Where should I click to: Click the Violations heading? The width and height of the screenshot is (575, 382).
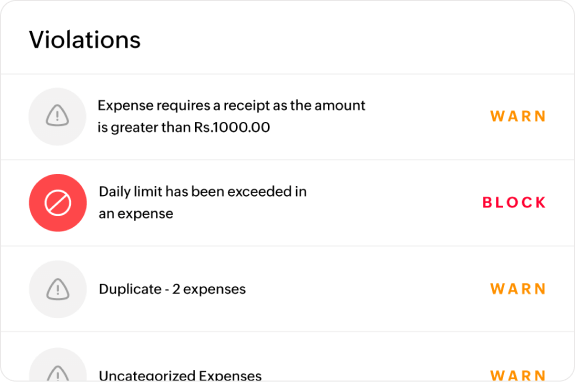point(85,40)
